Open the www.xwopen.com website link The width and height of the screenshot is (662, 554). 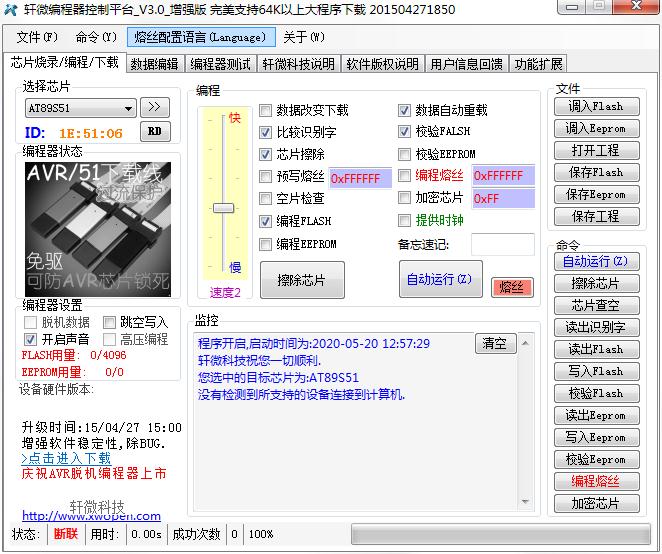(x=91, y=516)
